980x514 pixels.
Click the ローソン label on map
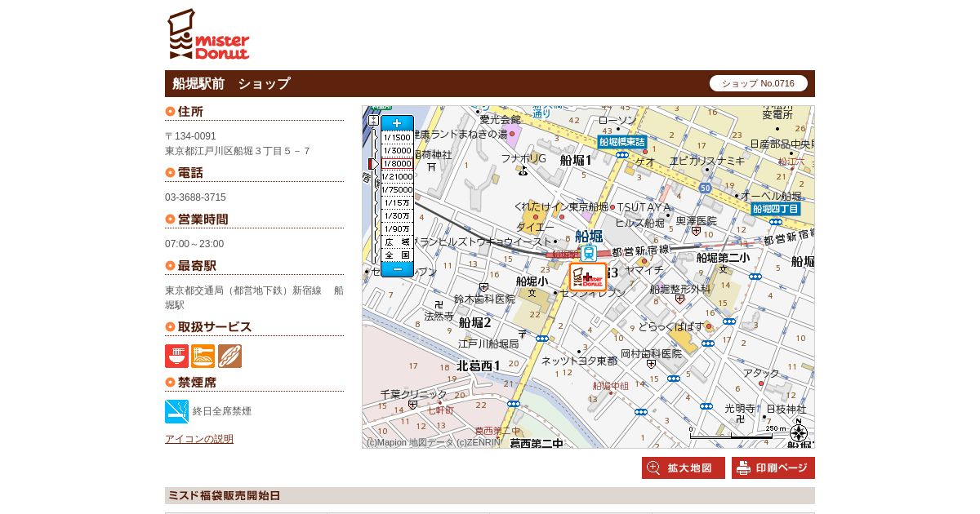[617, 120]
